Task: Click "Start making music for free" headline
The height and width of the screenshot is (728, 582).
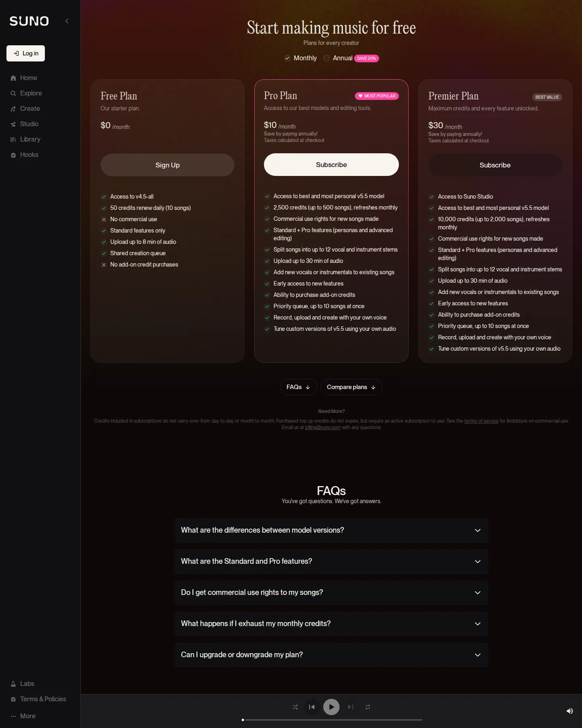Action: (331, 28)
